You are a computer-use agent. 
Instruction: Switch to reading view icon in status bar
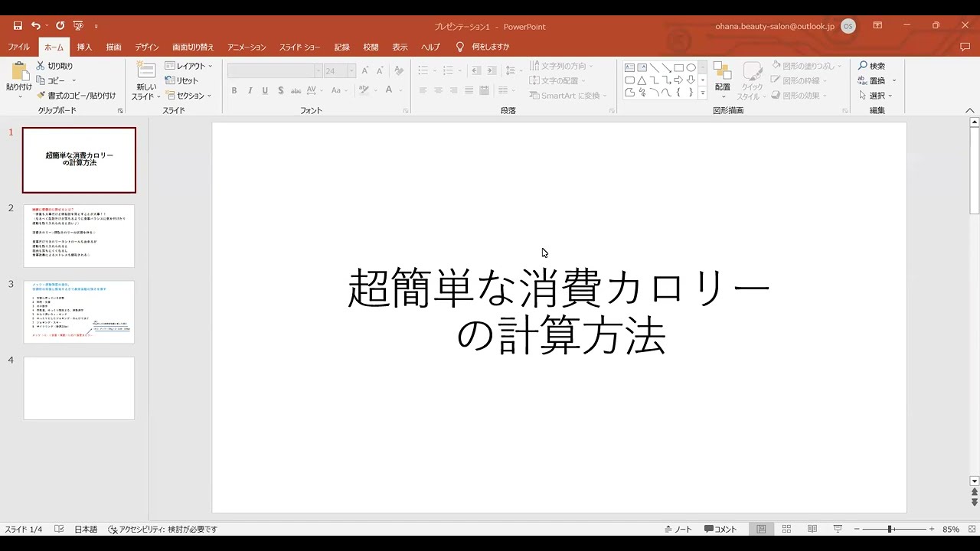tap(812, 529)
